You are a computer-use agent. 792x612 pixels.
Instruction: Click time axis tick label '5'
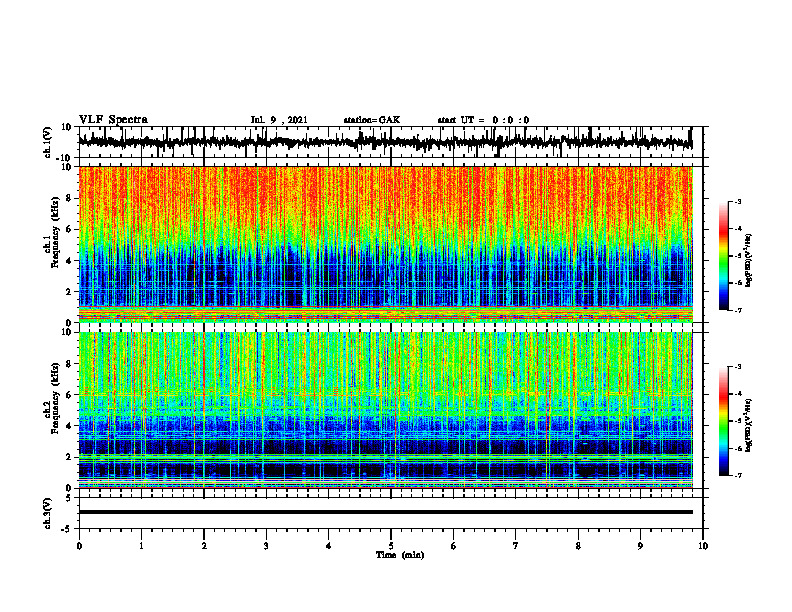(x=391, y=546)
